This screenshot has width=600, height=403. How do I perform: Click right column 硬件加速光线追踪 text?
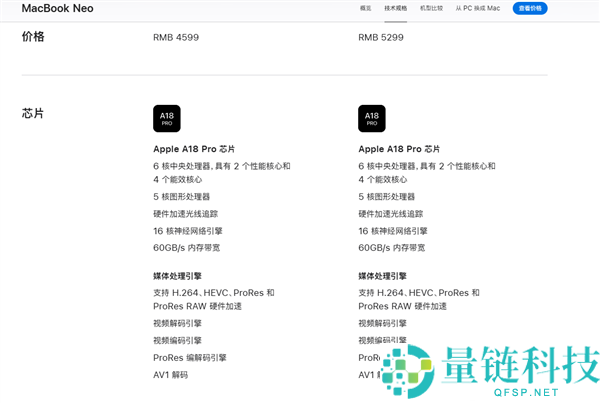click(391, 214)
